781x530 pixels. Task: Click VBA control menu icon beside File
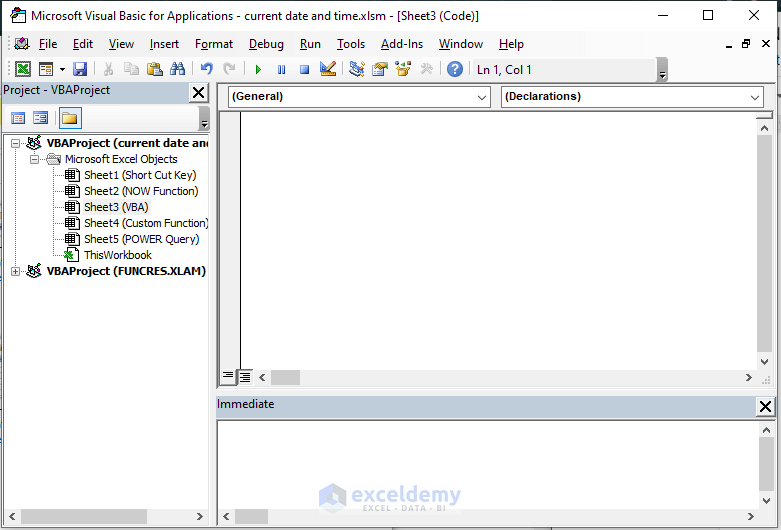tap(21, 44)
